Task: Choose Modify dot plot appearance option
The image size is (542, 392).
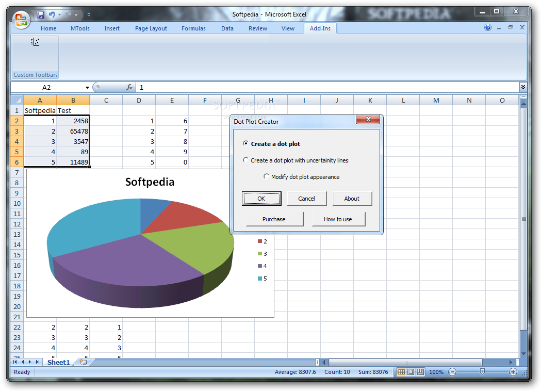Action: point(301,177)
